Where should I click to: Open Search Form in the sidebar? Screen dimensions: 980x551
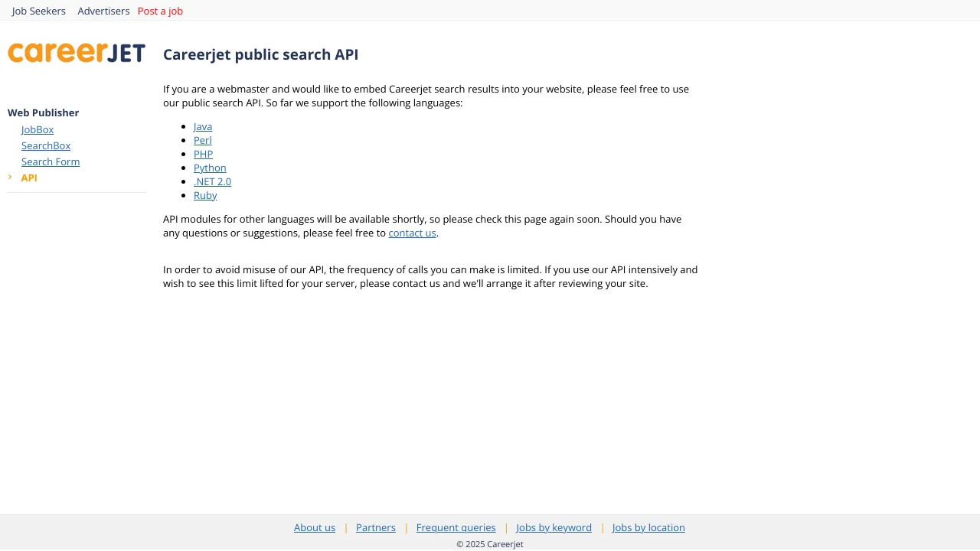click(x=51, y=161)
